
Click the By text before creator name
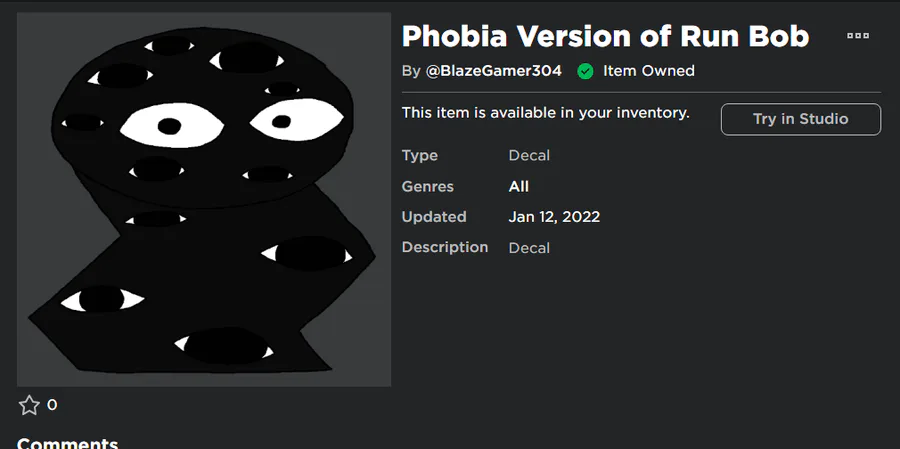point(411,71)
